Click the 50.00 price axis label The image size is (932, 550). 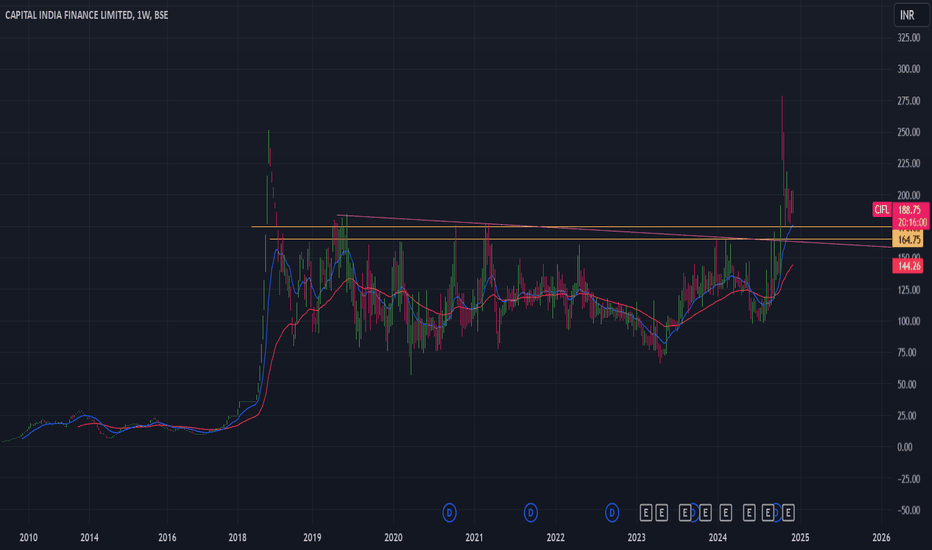(x=909, y=384)
